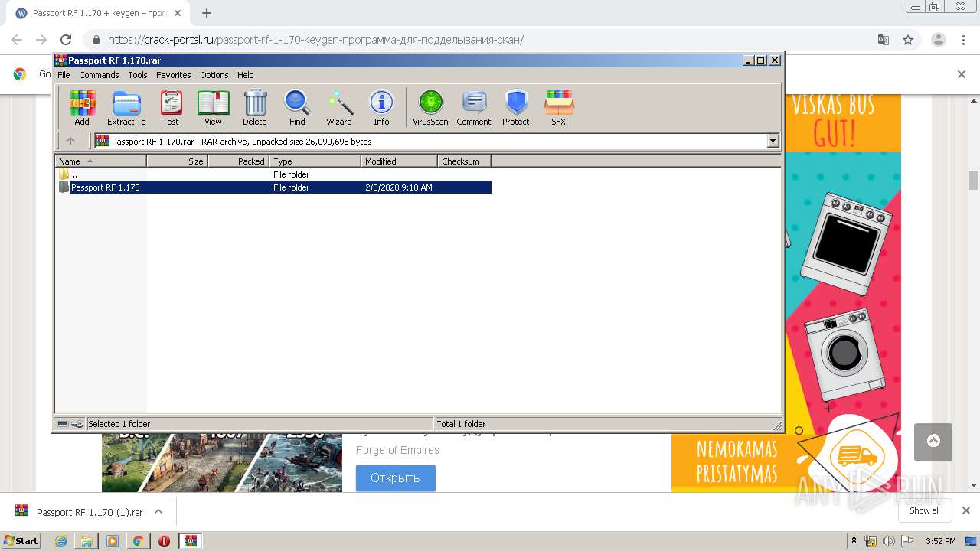The image size is (980, 551).
Task: Run VirusScan from the toolbar
Action: 430,107
